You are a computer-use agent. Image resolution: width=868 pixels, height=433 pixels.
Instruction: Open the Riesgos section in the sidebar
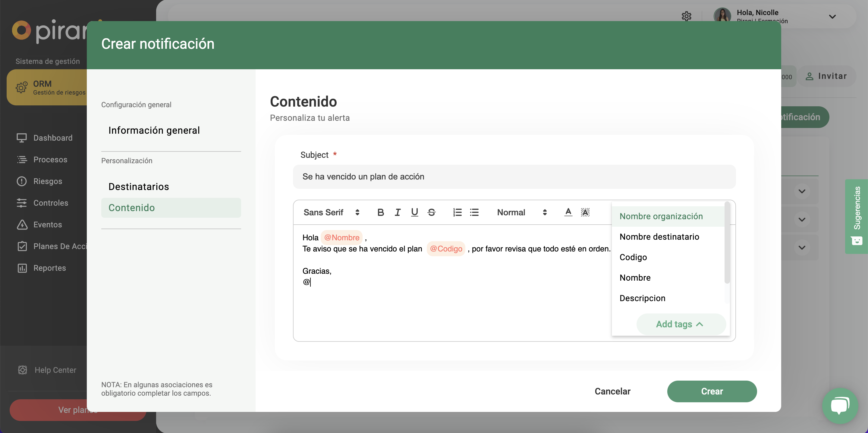[48, 181]
